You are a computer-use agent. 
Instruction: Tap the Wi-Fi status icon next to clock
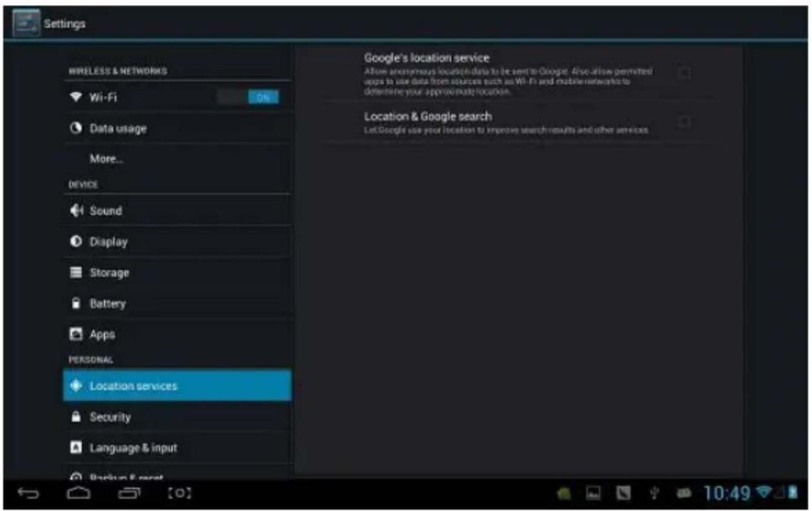point(762,494)
